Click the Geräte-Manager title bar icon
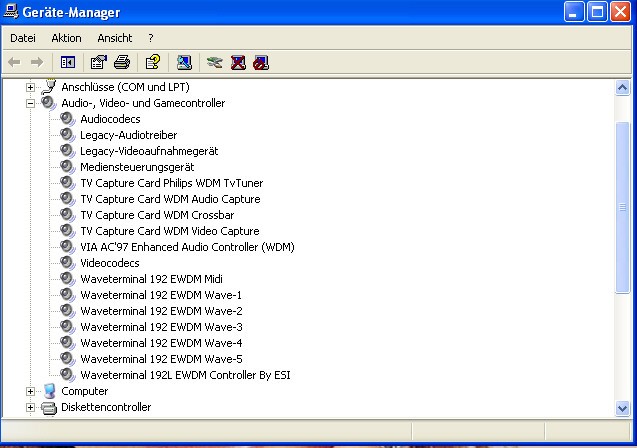637x448 pixels. point(11,11)
